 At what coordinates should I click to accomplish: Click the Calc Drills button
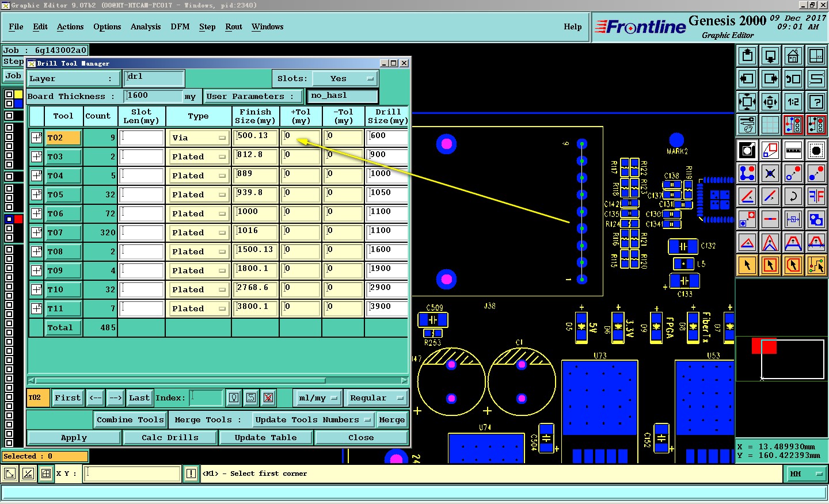(170, 438)
